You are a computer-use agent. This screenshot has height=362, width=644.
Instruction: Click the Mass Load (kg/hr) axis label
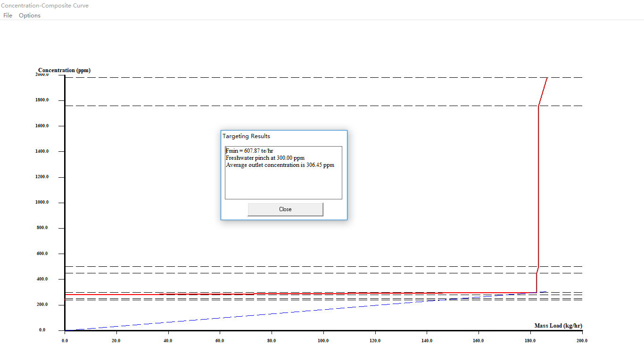[558, 326]
